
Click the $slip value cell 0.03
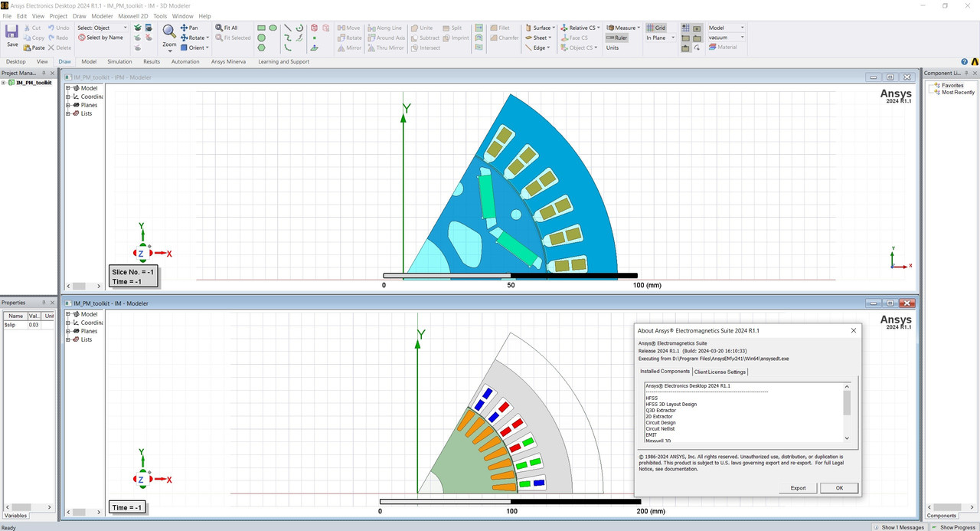point(34,325)
